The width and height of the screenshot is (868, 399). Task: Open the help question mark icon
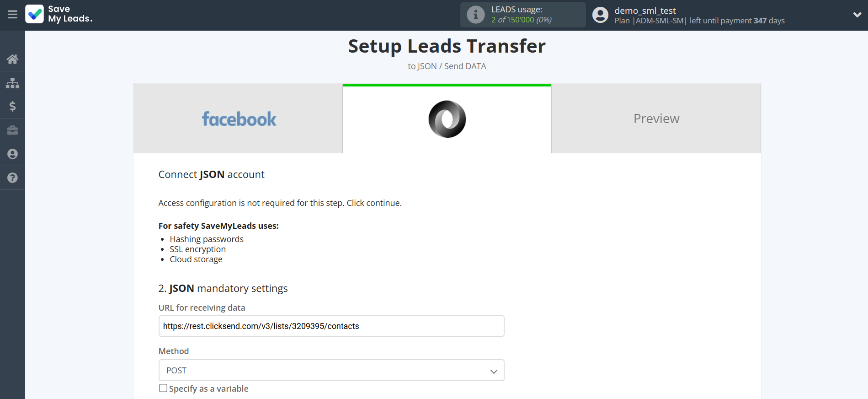(12, 178)
